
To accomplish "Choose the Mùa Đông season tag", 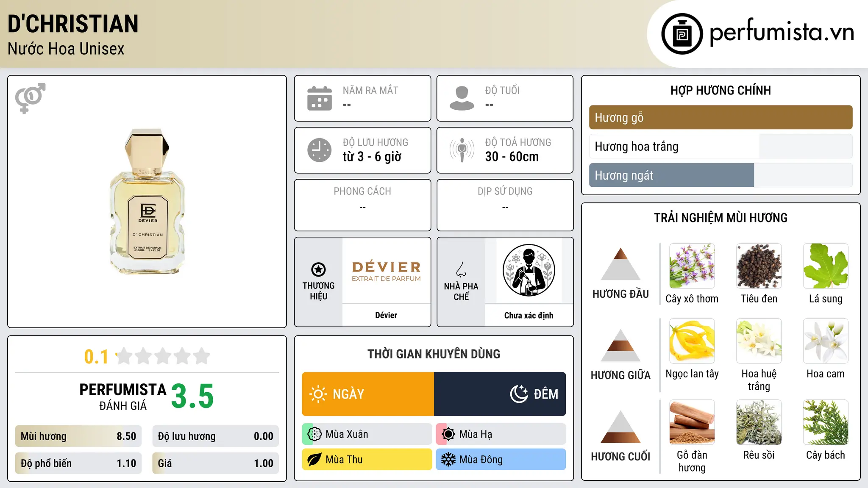I will (501, 460).
